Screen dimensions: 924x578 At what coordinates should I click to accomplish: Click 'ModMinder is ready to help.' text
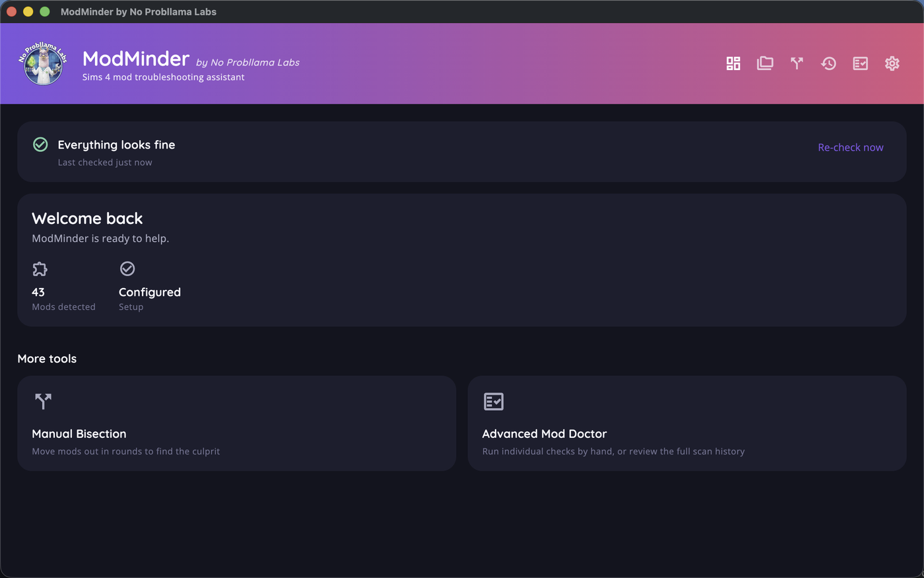[x=100, y=238]
